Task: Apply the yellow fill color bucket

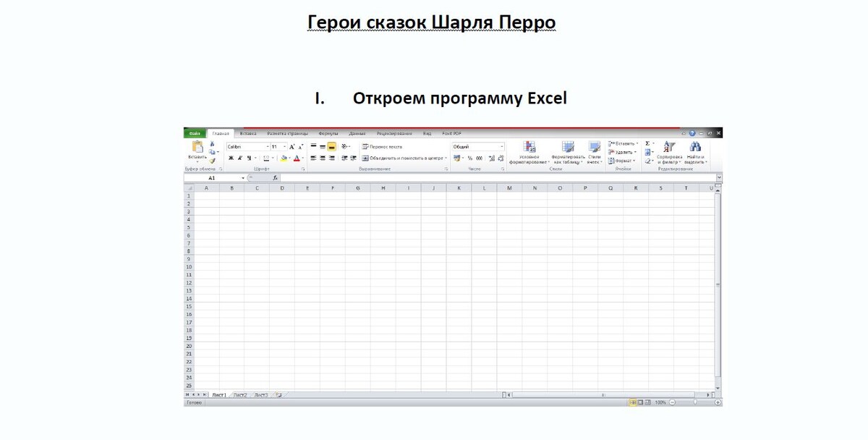Action: point(284,158)
